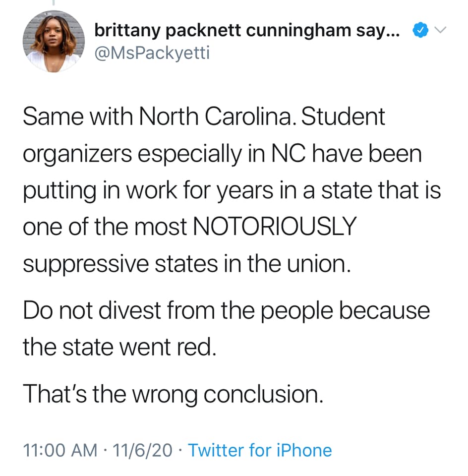Image resolution: width=468 pixels, height=476 pixels.
Task: Click the display name brittany packnett cunningham
Action: (x=223, y=31)
